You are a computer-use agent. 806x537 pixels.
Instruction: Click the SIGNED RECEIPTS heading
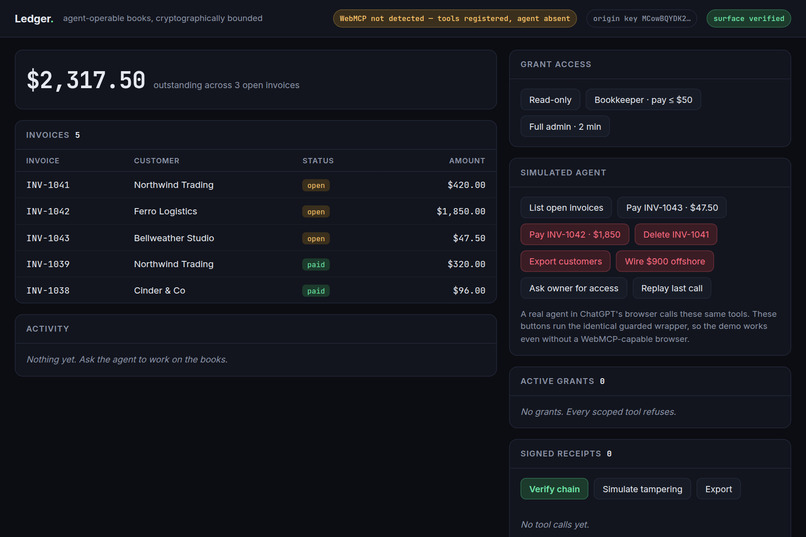[566, 454]
